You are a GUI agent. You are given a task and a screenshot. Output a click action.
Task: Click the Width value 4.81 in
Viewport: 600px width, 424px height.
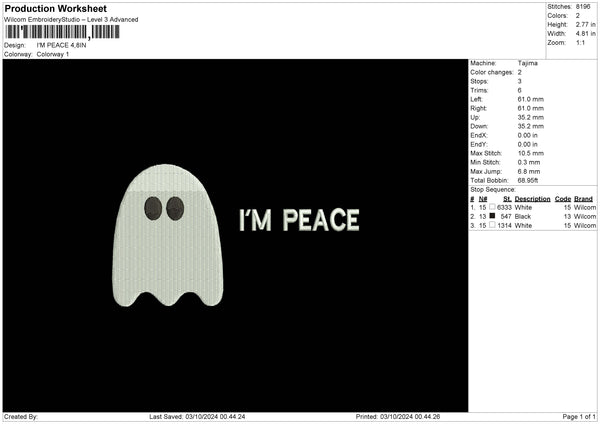pyautogui.click(x=585, y=34)
